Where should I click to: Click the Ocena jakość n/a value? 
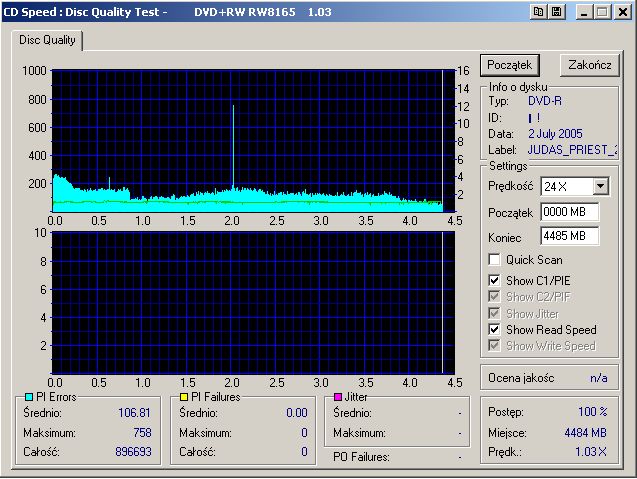pyautogui.click(x=599, y=378)
